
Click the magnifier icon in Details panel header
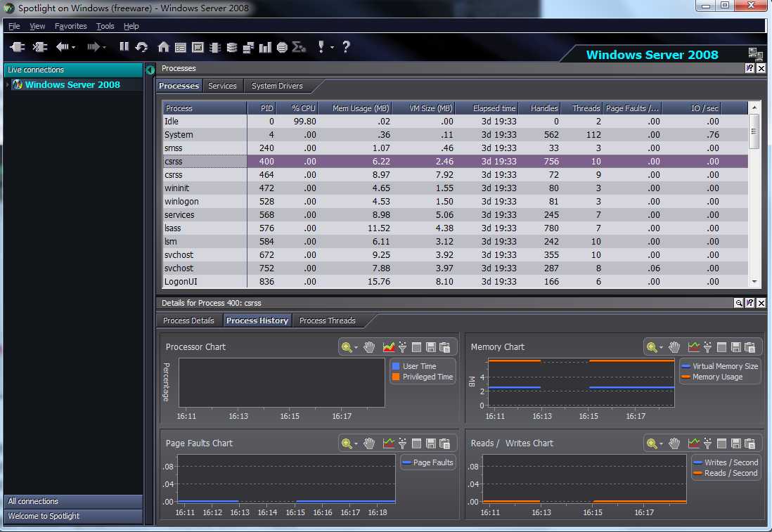pyautogui.click(x=738, y=303)
